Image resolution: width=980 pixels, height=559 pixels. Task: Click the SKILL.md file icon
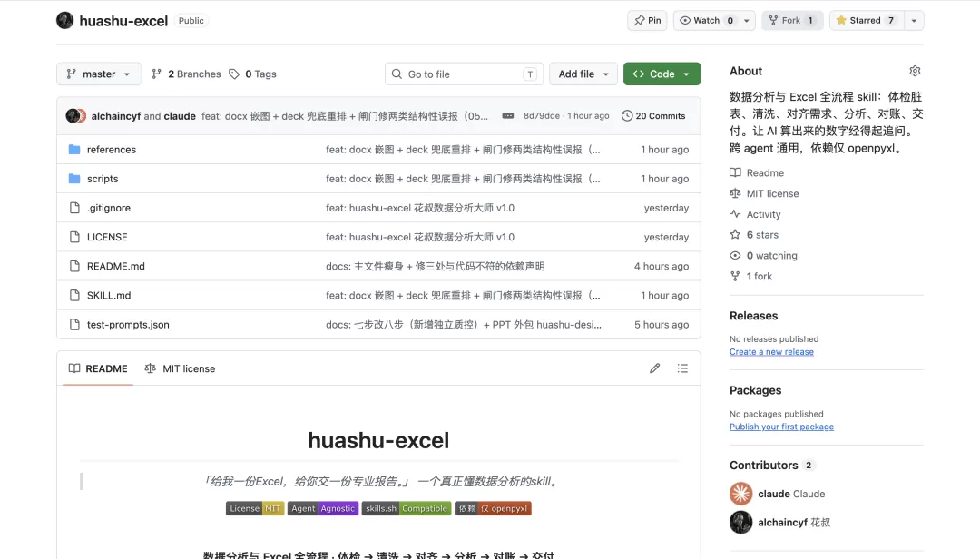[74, 295]
